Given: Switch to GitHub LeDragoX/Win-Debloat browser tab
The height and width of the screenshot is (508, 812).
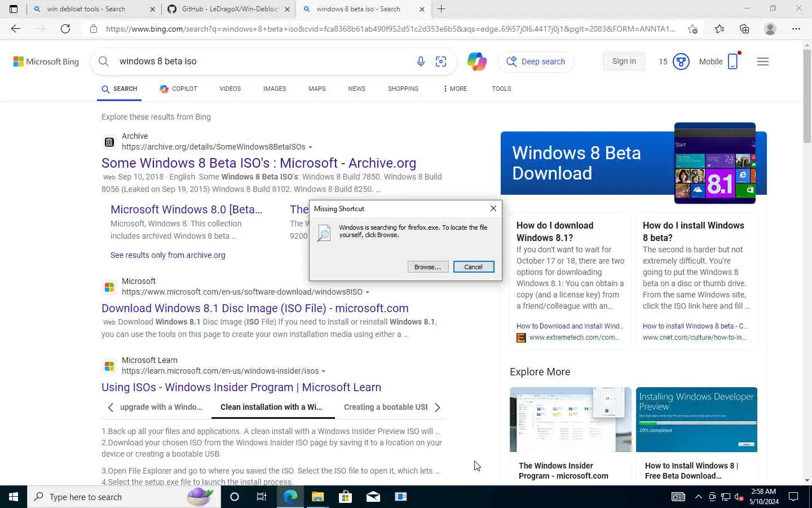Looking at the screenshot, I should tap(230, 9).
